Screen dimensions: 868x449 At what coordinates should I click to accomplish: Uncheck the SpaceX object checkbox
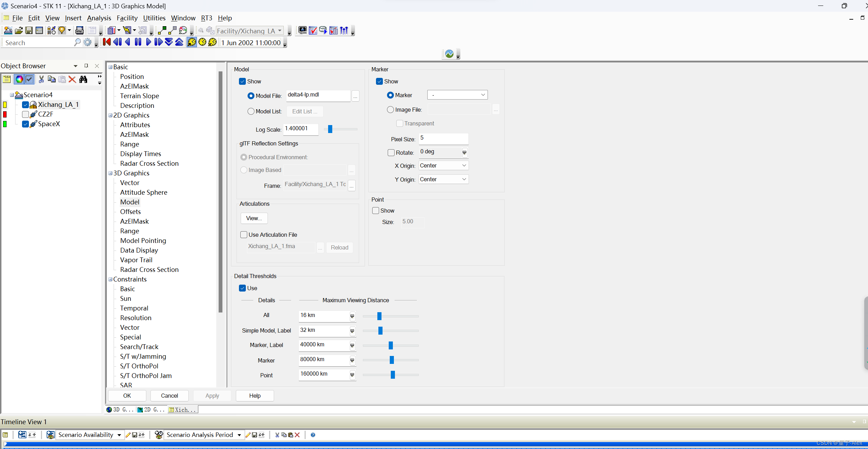click(25, 124)
